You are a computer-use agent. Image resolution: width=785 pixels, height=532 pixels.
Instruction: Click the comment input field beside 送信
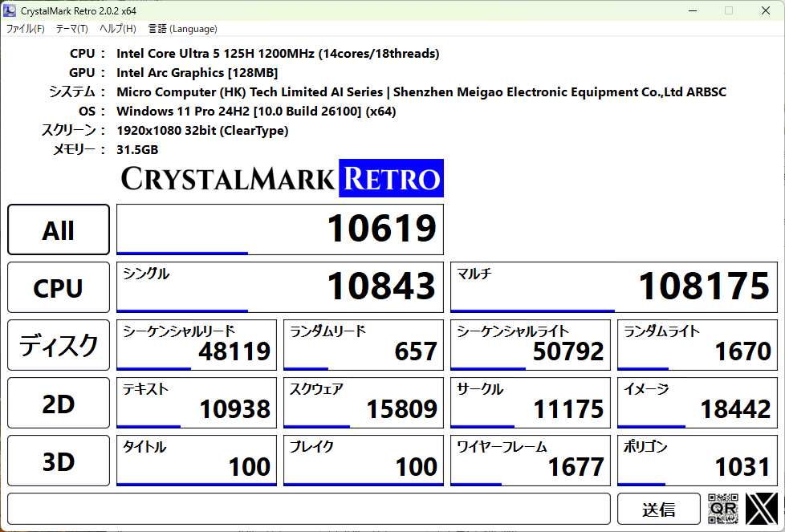309,509
